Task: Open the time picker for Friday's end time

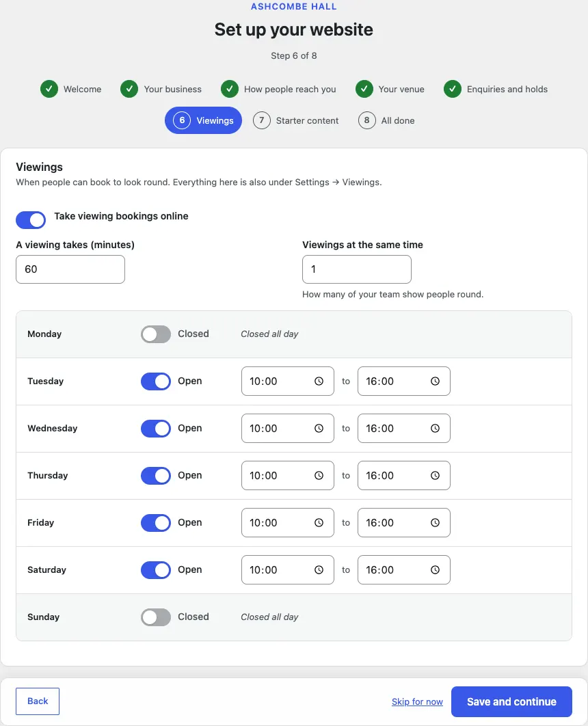Action: 436,523
